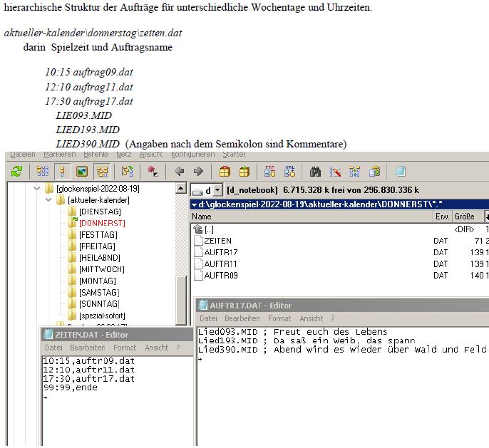Toggle directory tree view toolbar button

103,172
